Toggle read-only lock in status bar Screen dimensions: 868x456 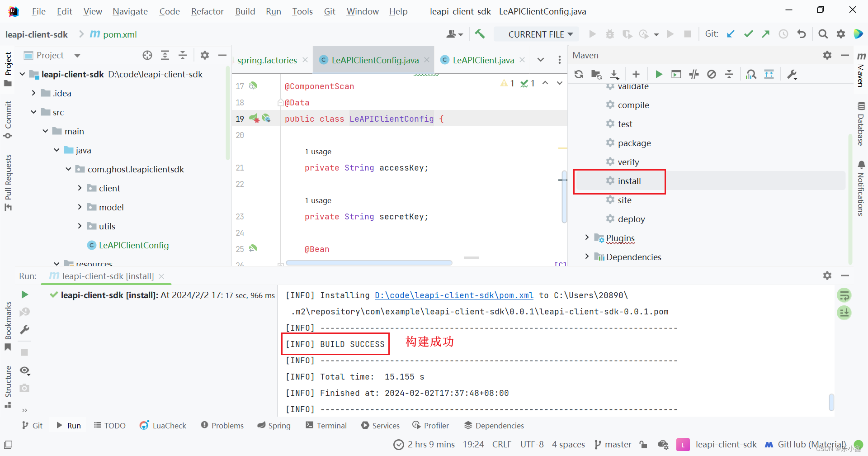click(644, 444)
